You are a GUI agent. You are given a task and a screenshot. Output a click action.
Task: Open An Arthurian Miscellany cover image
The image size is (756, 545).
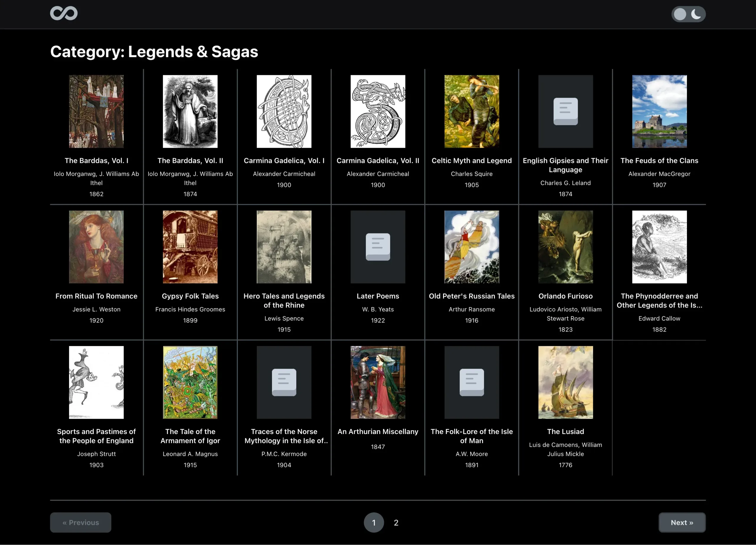(378, 382)
